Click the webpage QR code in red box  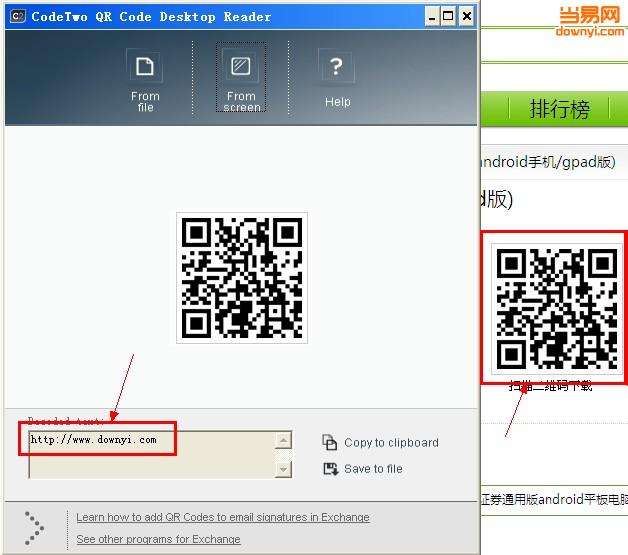point(557,309)
